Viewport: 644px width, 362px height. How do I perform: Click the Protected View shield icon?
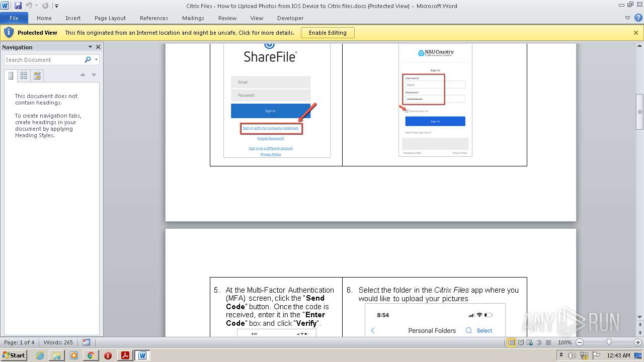[x=9, y=33]
